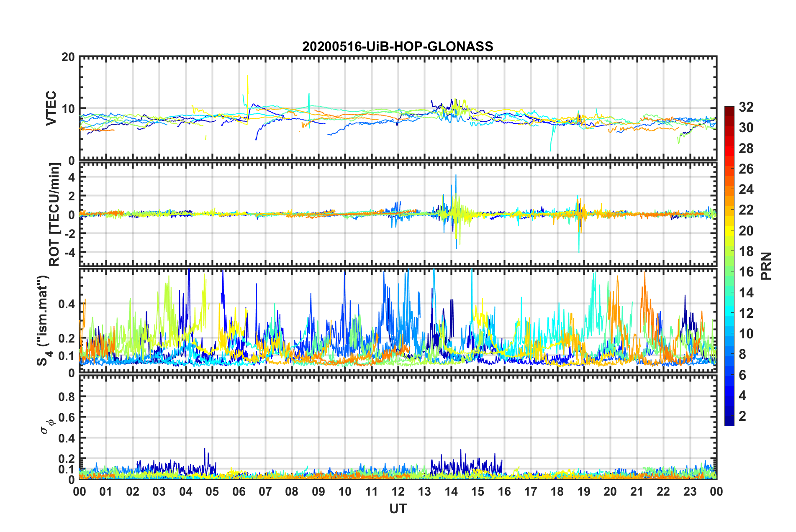Click colorbar tick label 14

746,293
